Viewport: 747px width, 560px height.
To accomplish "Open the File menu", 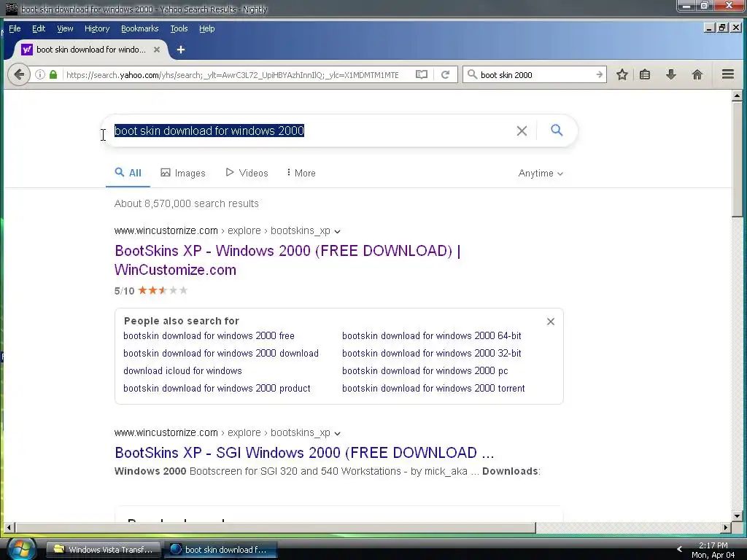I will [x=15, y=28].
